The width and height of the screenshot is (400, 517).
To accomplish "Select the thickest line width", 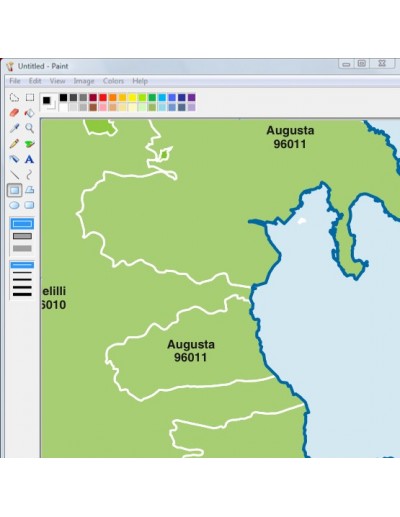I will (x=22, y=294).
